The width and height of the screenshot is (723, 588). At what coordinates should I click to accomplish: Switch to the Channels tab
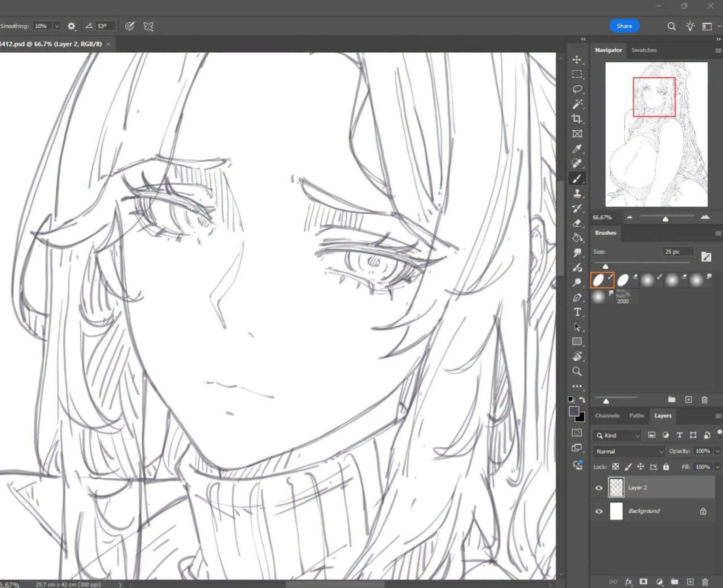(x=607, y=416)
